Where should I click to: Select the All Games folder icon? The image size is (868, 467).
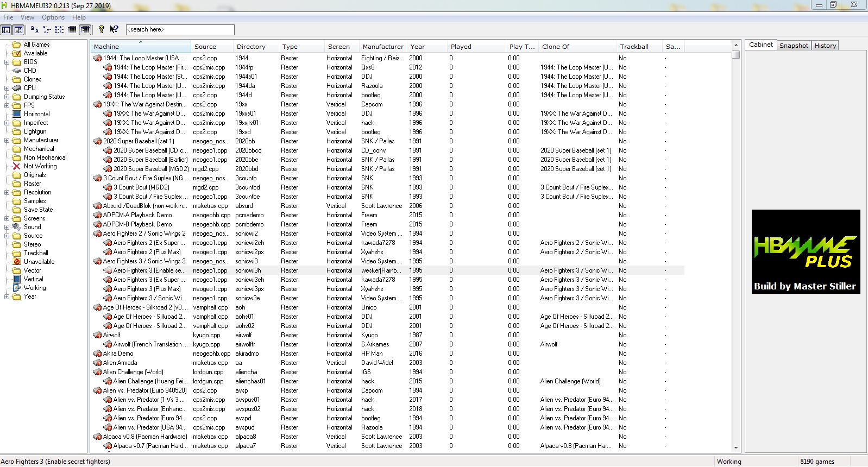[17, 45]
